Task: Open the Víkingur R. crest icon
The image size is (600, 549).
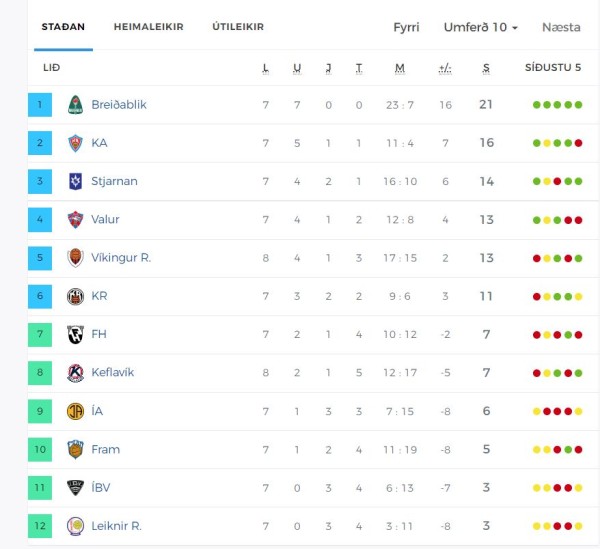Action: [x=75, y=257]
